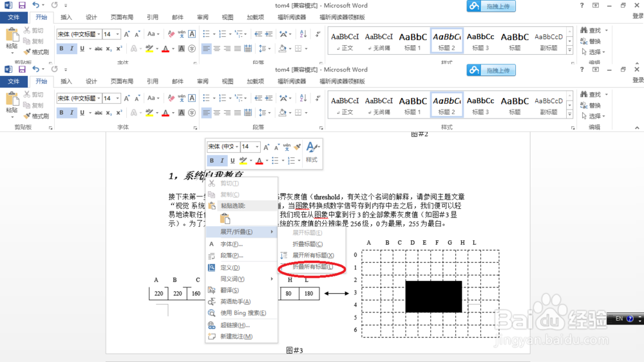Toggle Italic in the floating mini toolbar
The height and width of the screenshot is (362, 644).
click(222, 160)
